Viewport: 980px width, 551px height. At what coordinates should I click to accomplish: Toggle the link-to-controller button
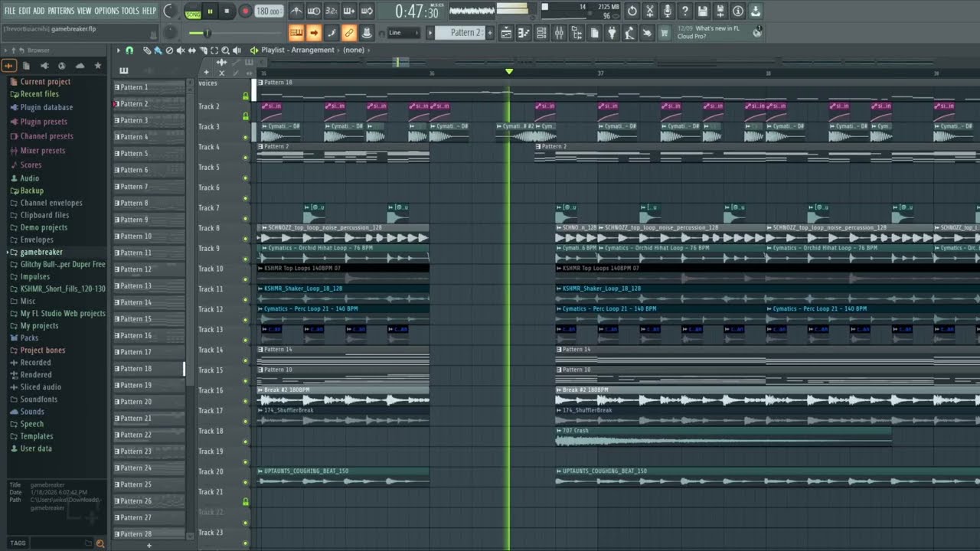point(349,33)
